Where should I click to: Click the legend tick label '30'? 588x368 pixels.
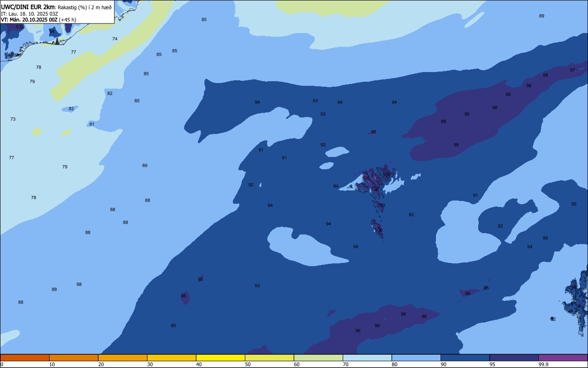tap(150, 364)
